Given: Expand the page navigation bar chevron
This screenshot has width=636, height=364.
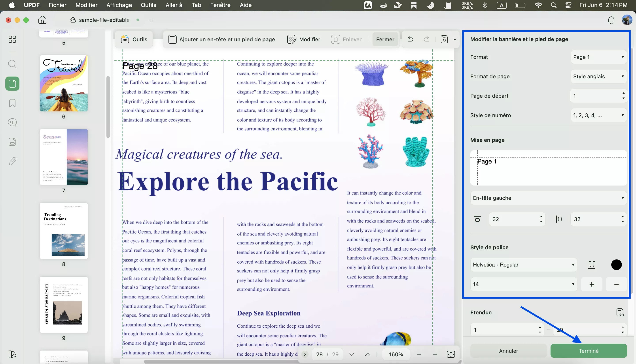Looking at the screenshot, I should pyautogui.click(x=305, y=354).
